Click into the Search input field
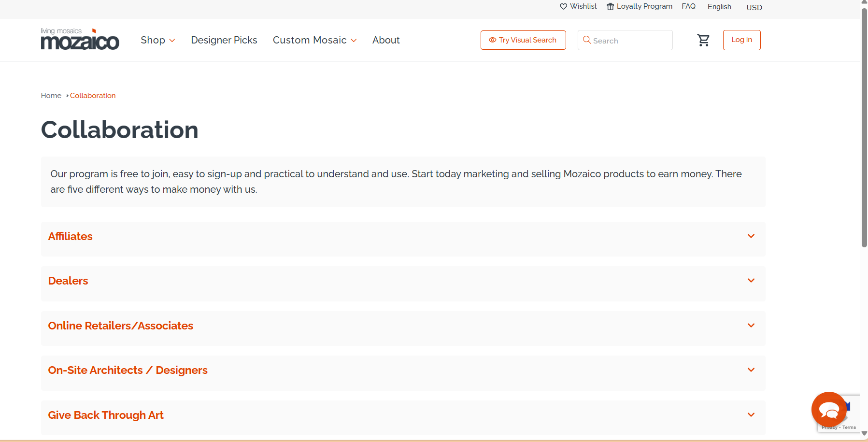Screen dimensions: 868x442 coord(630,41)
